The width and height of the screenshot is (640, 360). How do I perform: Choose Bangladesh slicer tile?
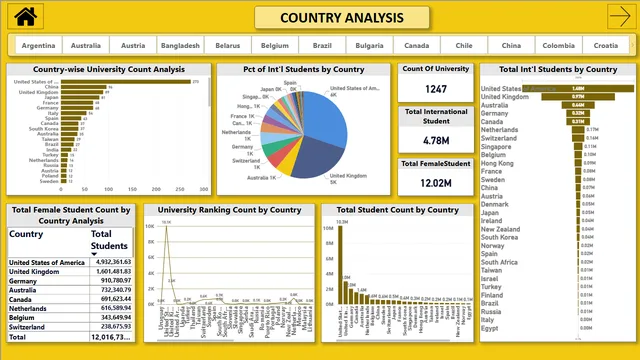(x=180, y=45)
